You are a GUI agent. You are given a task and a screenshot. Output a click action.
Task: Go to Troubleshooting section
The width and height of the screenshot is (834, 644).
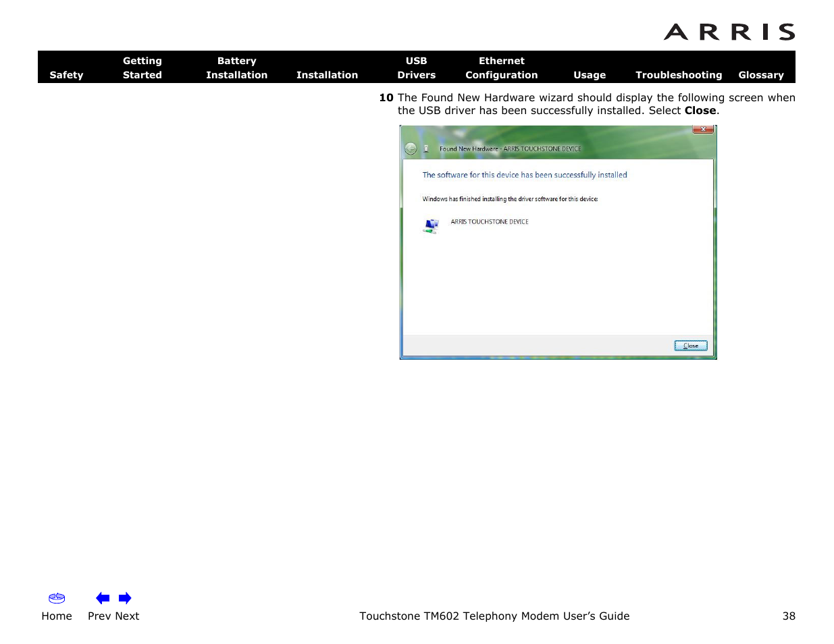679,75
